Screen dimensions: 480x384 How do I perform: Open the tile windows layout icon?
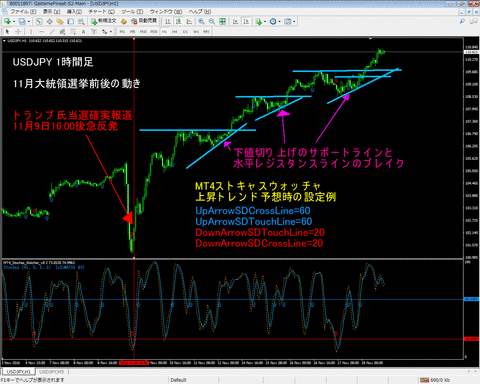click(x=222, y=21)
